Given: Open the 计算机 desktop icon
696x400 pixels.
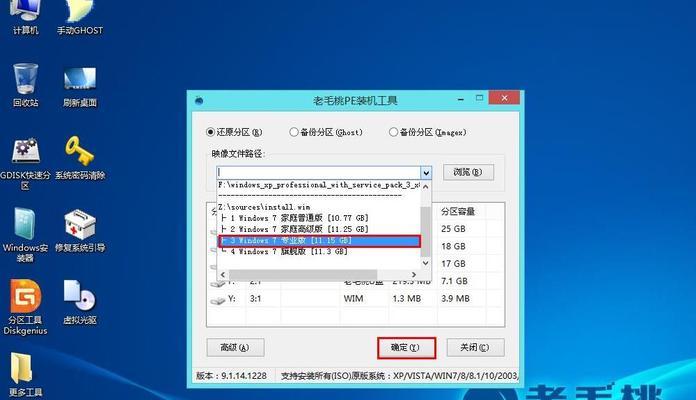Looking at the screenshot, I should [25, 17].
